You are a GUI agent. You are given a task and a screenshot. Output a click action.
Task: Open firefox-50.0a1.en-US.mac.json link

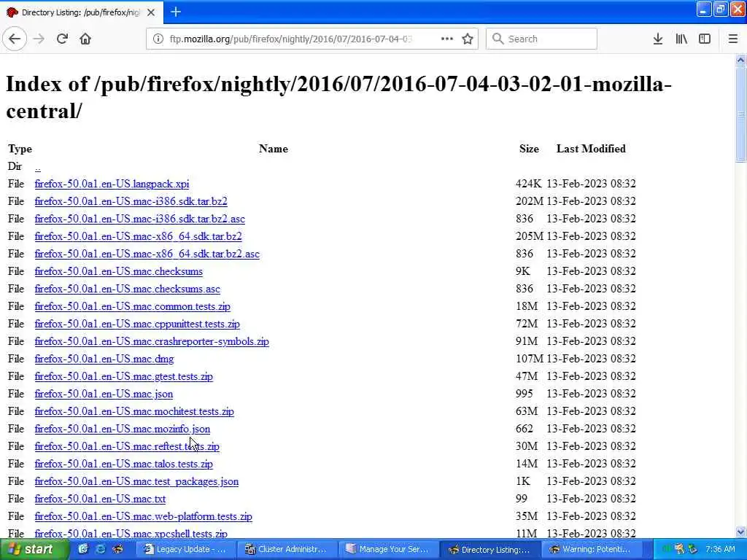pos(104,394)
